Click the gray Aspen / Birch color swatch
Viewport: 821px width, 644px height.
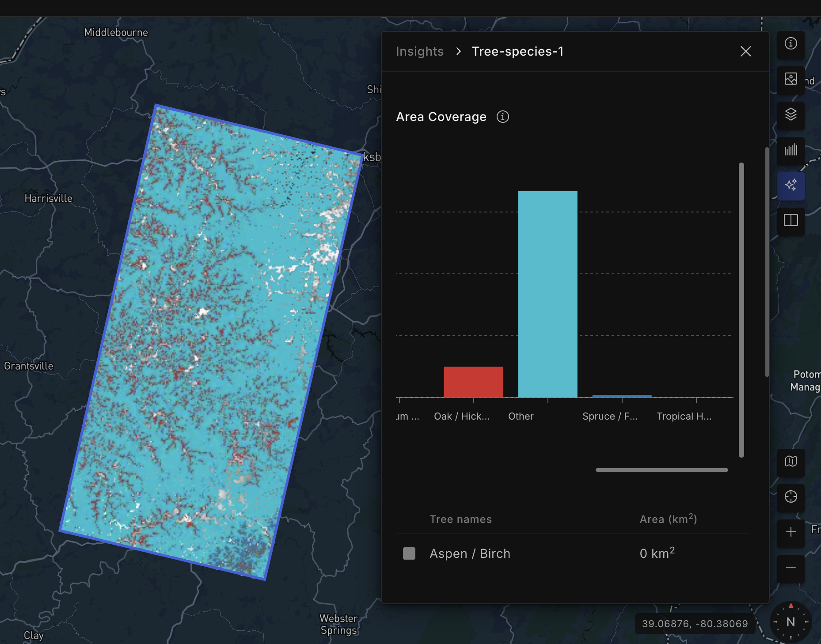409,553
